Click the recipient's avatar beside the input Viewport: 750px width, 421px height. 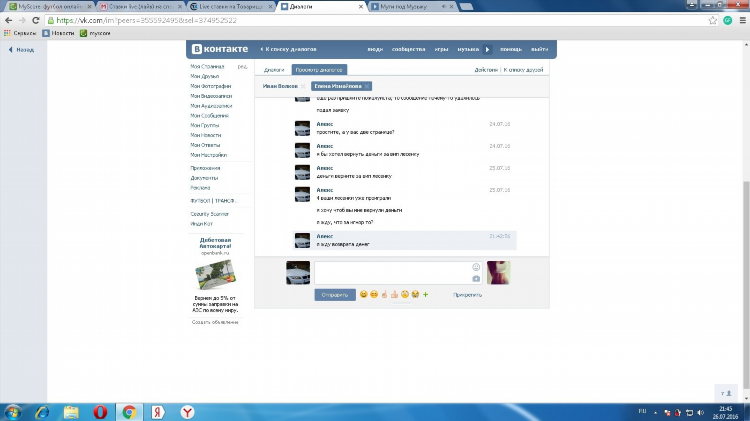[498, 273]
